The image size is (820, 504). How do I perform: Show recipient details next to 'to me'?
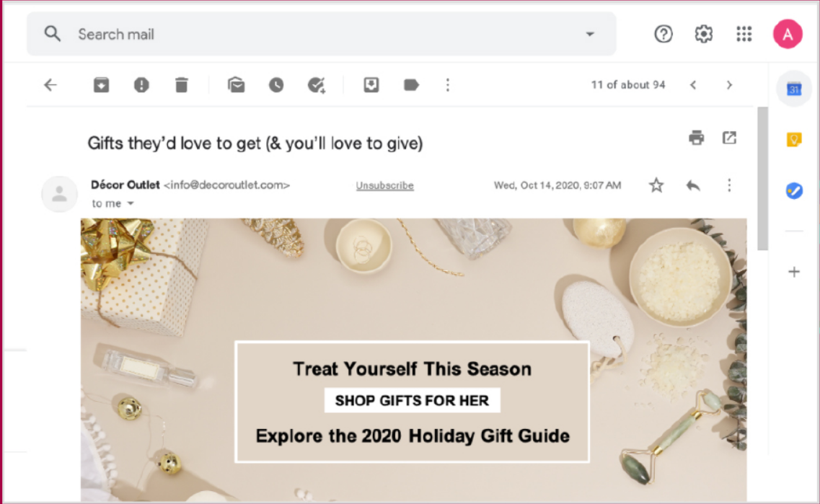[131, 203]
